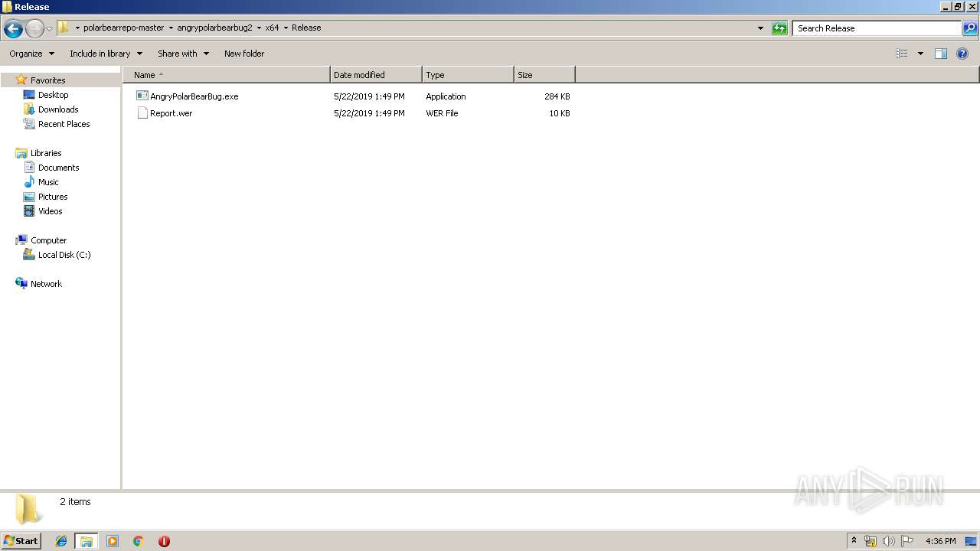Click the search magnifier icon

coord(970,28)
